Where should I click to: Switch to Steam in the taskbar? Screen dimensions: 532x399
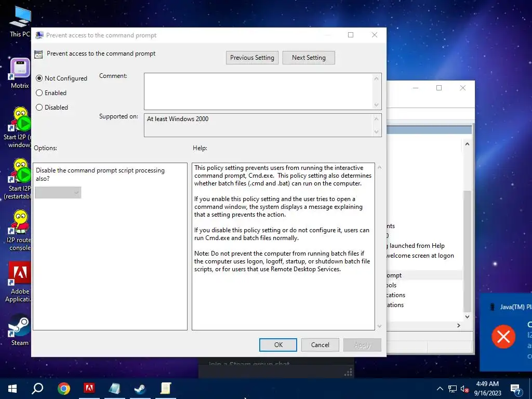(x=140, y=389)
